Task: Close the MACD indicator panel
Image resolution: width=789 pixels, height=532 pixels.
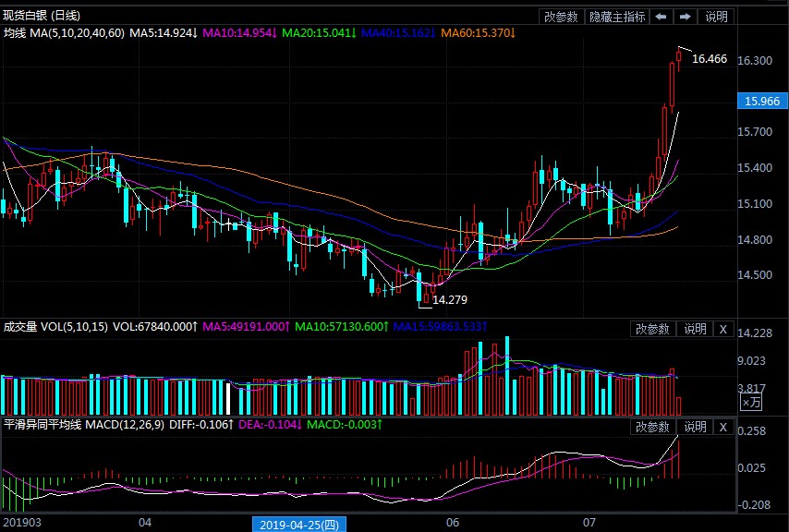Action: (723, 427)
